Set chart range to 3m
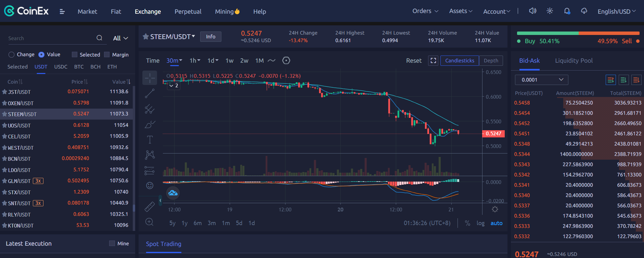Viewport: 644px width, 258px height. pyautogui.click(x=212, y=223)
